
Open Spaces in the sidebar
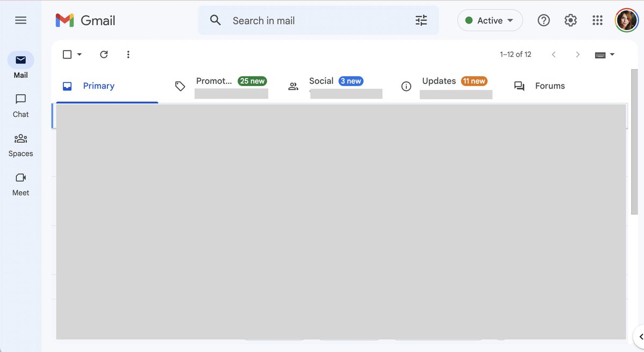point(20,145)
